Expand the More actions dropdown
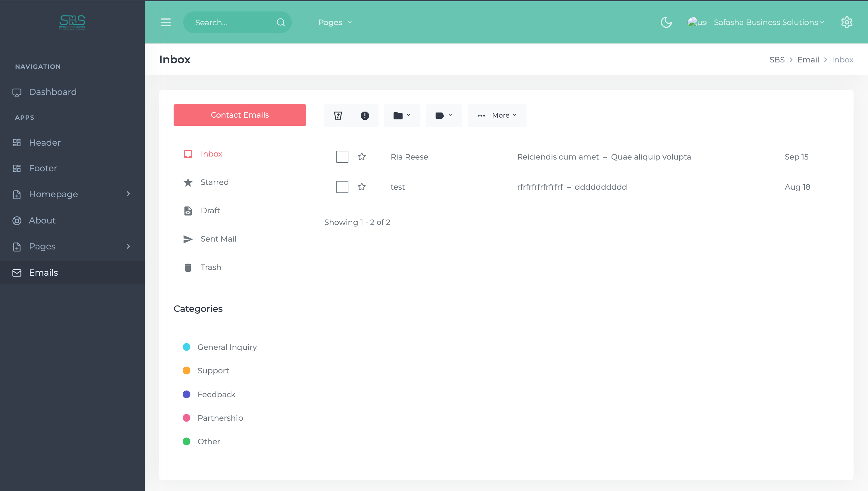 tap(497, 116)
